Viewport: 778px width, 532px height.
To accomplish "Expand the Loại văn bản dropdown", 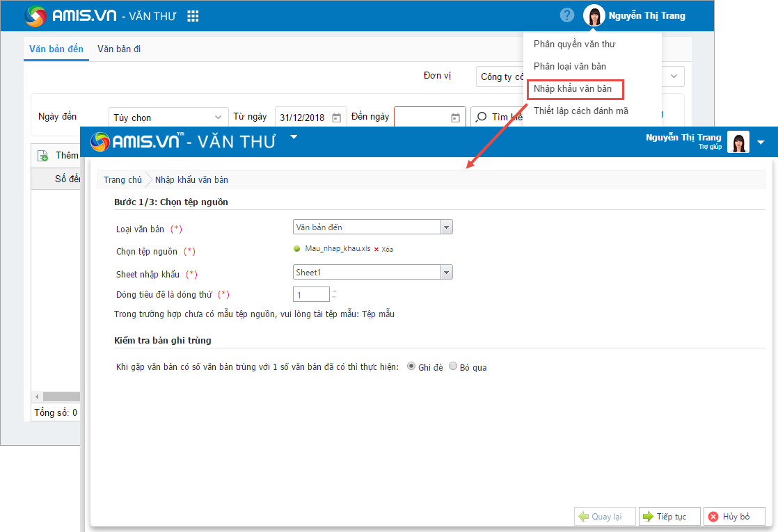I will click(446, 227).
